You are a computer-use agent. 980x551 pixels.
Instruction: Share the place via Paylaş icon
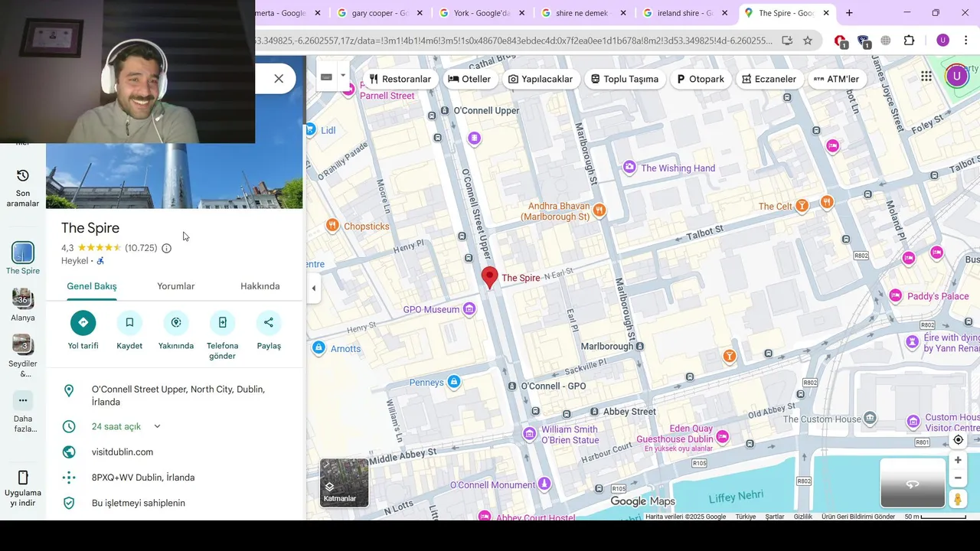coord(269,322)
